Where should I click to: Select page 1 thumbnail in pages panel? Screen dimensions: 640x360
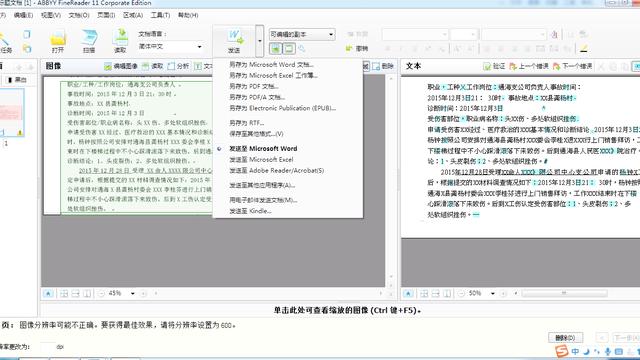[11, 112]
